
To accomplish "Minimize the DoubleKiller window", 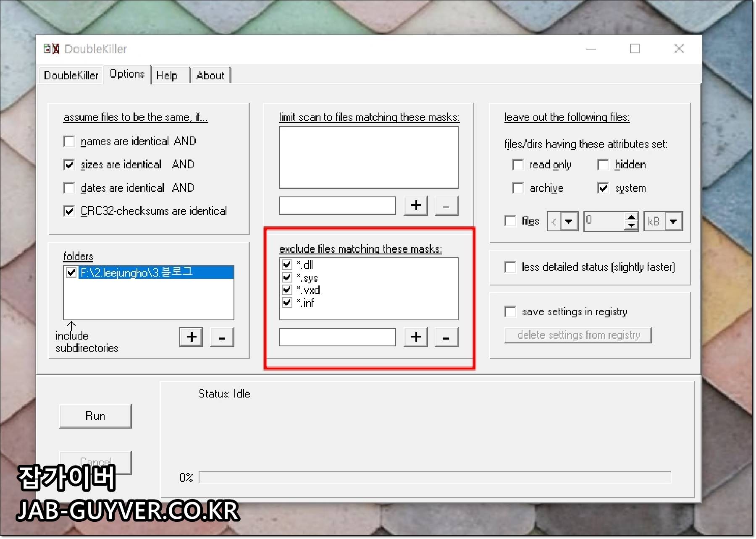I will pos(591,49).
